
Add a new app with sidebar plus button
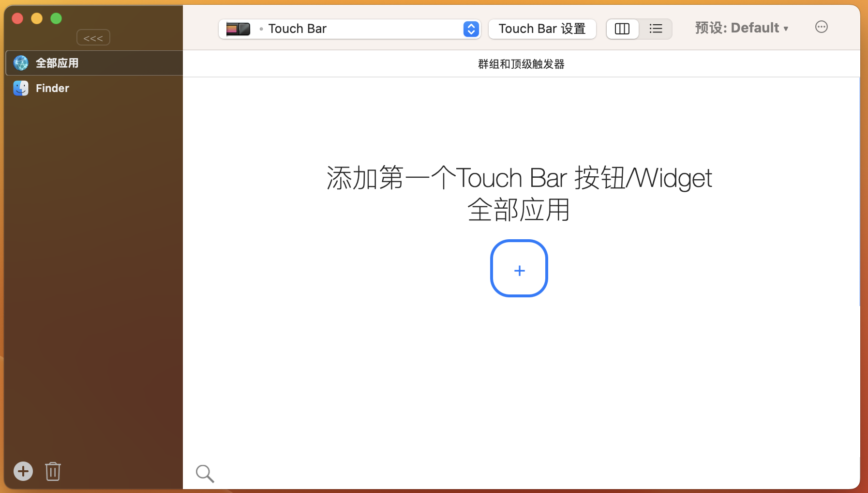click(23, 471)
